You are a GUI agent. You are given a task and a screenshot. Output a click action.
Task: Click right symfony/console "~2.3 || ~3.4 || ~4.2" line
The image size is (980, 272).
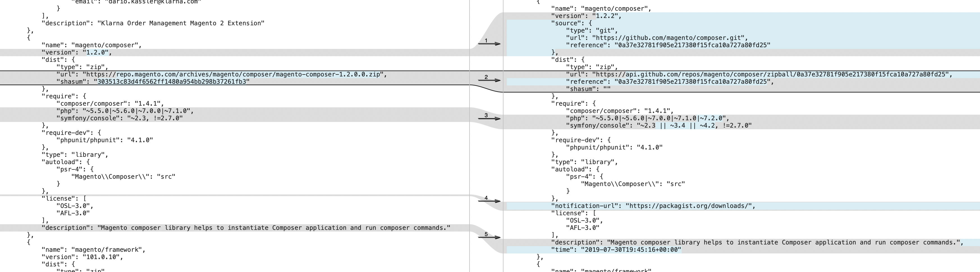pos(659,125)
